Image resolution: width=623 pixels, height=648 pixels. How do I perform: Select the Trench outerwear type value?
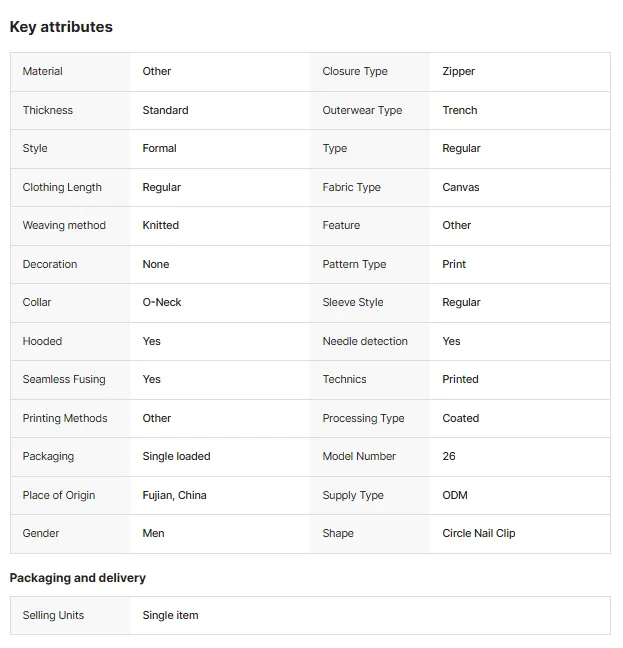click(460, 110)
